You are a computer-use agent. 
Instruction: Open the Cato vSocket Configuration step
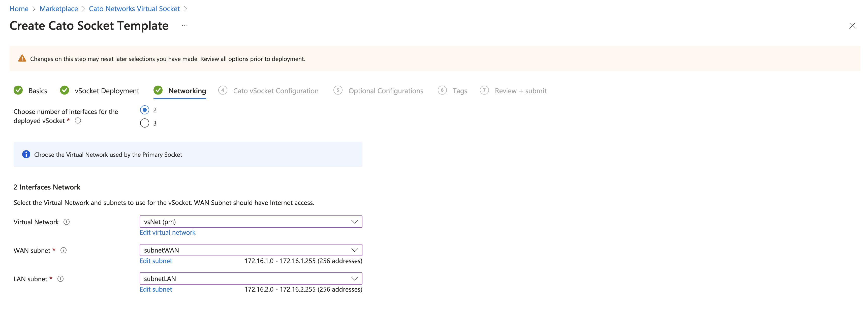click(276, 91)
